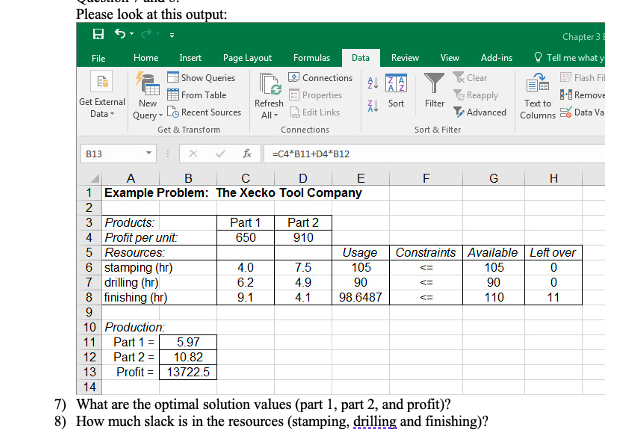Select finishing usage cell 98.6487
Viewport: 629px width, 442px height.
click(360, 297)
